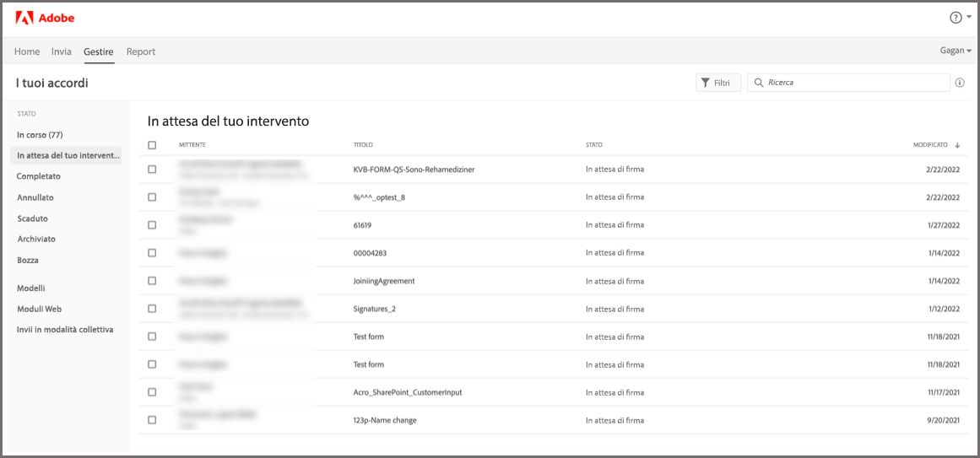Select the Signatures_2 row checkbox

[152, 309]
